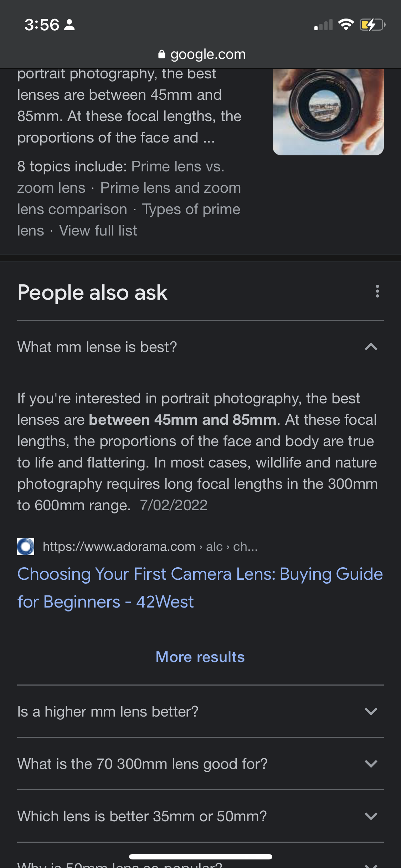Tap the google.com address bar
Screen dimensions: 401x868
coord(202,54)
